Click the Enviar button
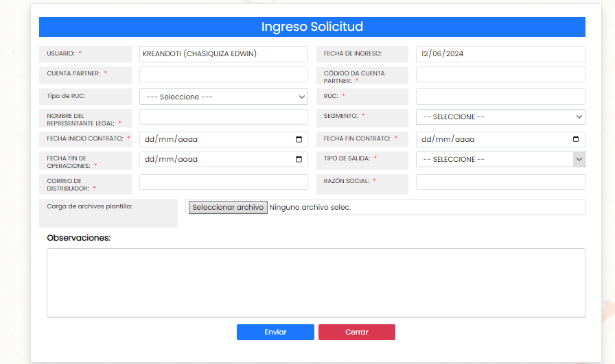 coord(275,332)
